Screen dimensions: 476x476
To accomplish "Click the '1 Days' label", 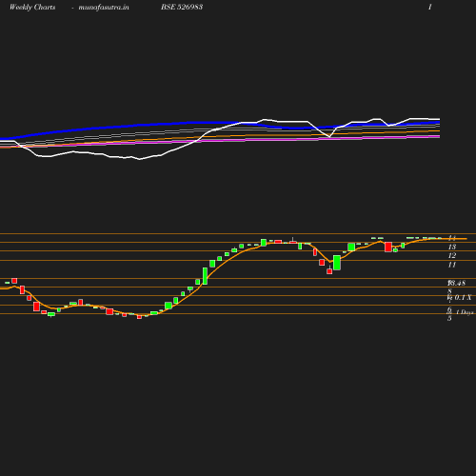I will tap(465, 312).
